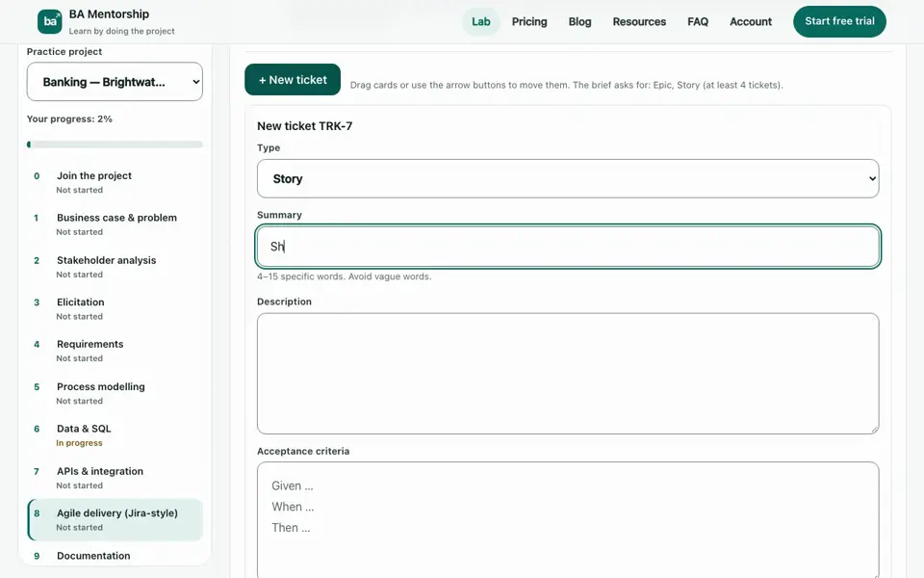Open step 0 Join the project
The width and height of the screenshot is (924, 578).
115,182
